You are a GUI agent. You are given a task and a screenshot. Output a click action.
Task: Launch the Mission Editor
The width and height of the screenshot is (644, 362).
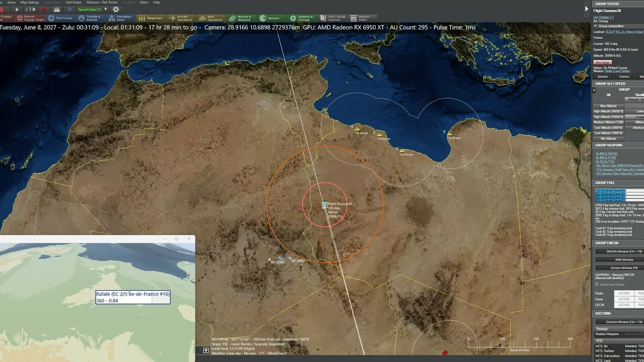361,18
